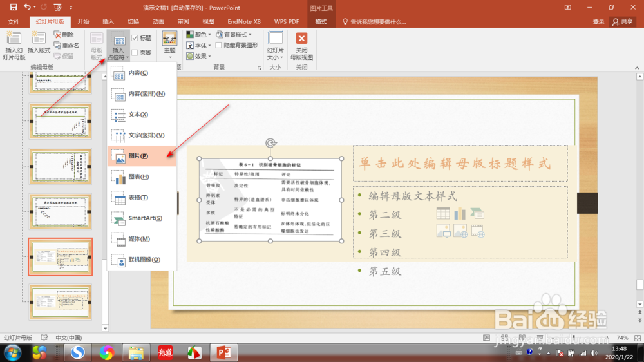Select Picture (图片) menu item
644x362 pixels.
pos(142,156)
